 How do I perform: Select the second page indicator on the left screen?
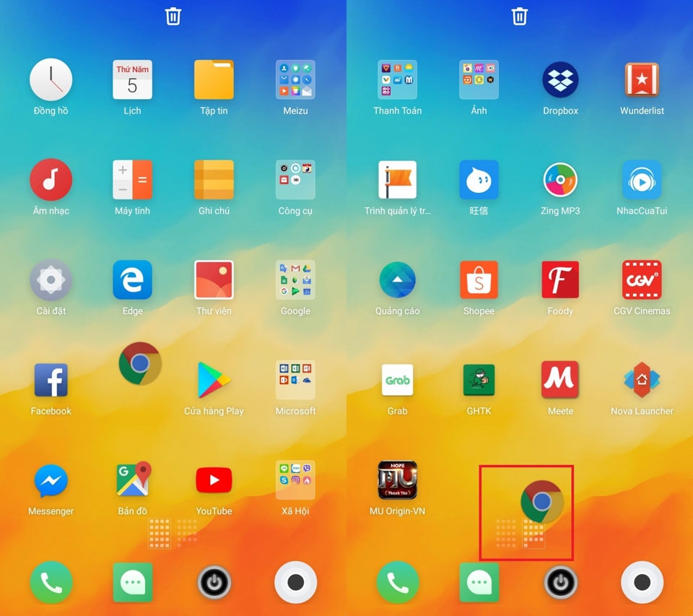click(187, 533)
